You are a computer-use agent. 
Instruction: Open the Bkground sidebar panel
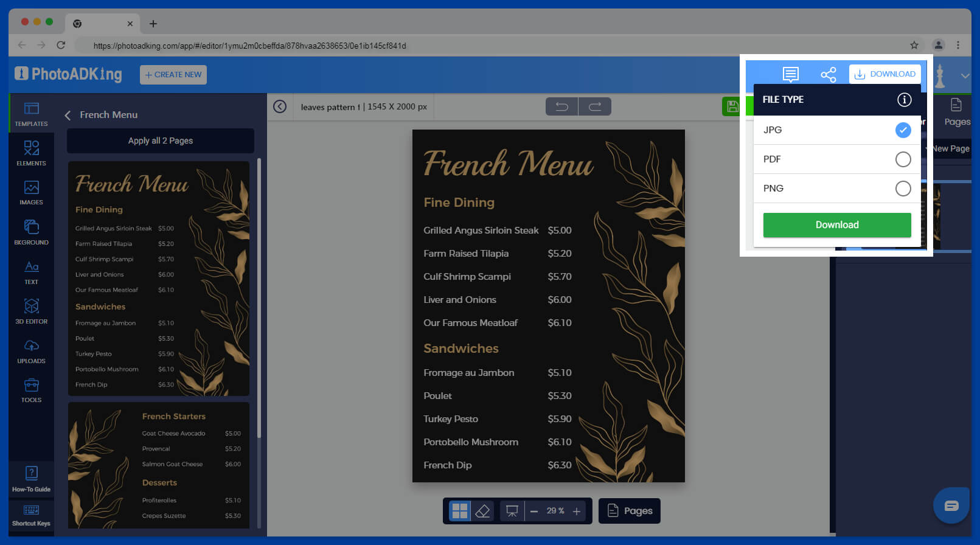click(x=31, y=232)
